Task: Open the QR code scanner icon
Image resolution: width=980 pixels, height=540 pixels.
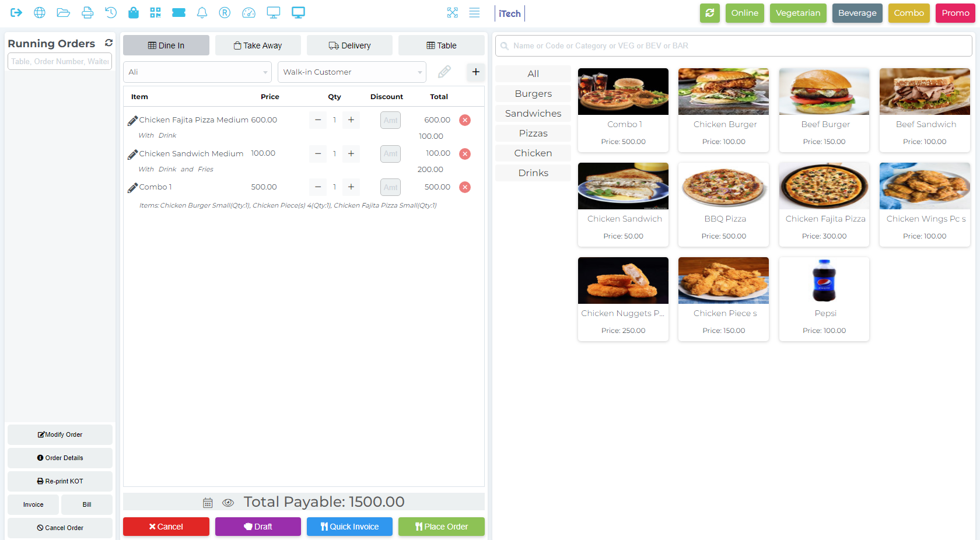Action: 155,13
